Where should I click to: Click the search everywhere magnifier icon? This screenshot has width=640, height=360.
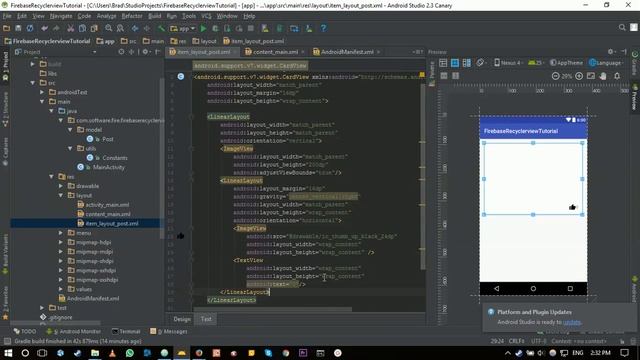(622, 27)
